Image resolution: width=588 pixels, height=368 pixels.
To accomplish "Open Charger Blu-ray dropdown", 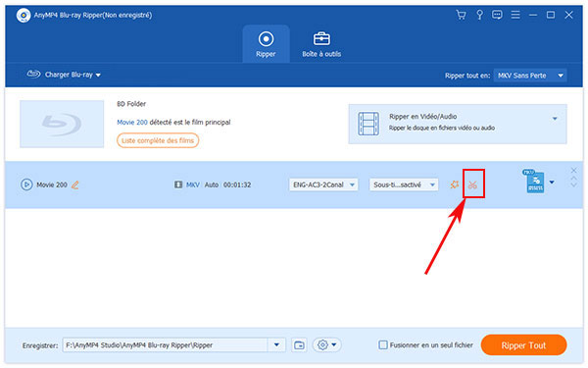I will (x=64, y=75).
